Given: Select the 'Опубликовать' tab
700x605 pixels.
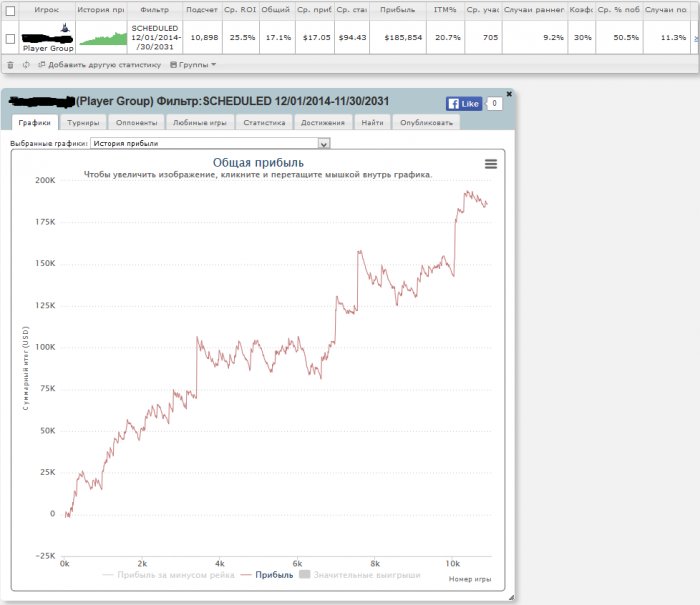Looking at the screenshot, I should [x=425, y=123].
